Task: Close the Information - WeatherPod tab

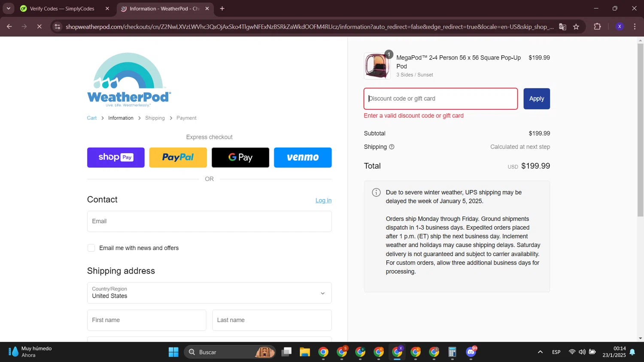Action: (x=207, y=9)
